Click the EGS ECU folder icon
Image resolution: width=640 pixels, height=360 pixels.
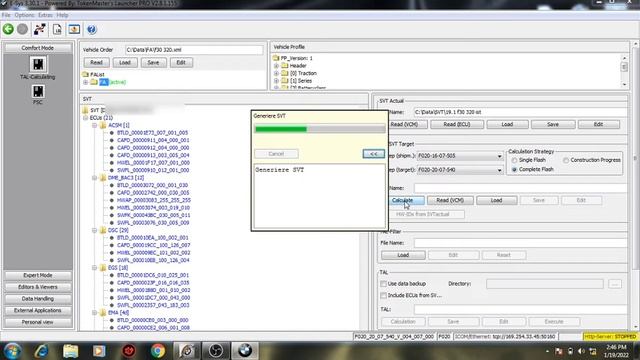point(103,268)
